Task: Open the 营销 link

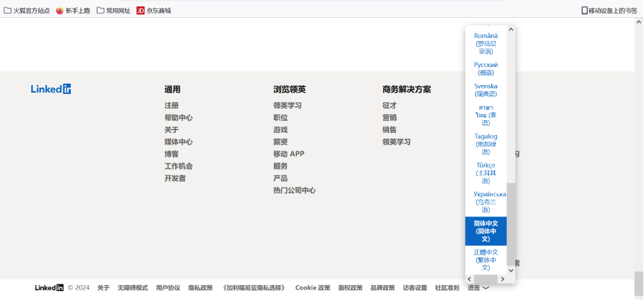Action: [x=389, y=117]
